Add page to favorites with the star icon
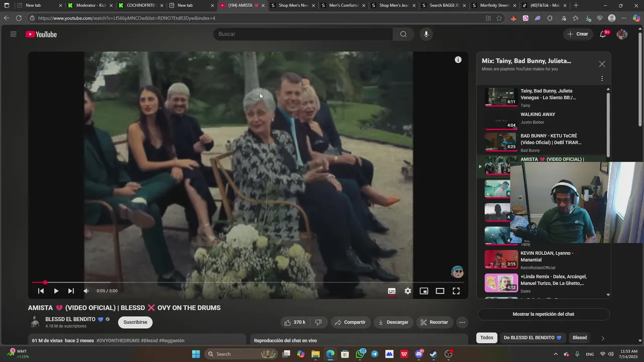 click(x=499, y=18)
